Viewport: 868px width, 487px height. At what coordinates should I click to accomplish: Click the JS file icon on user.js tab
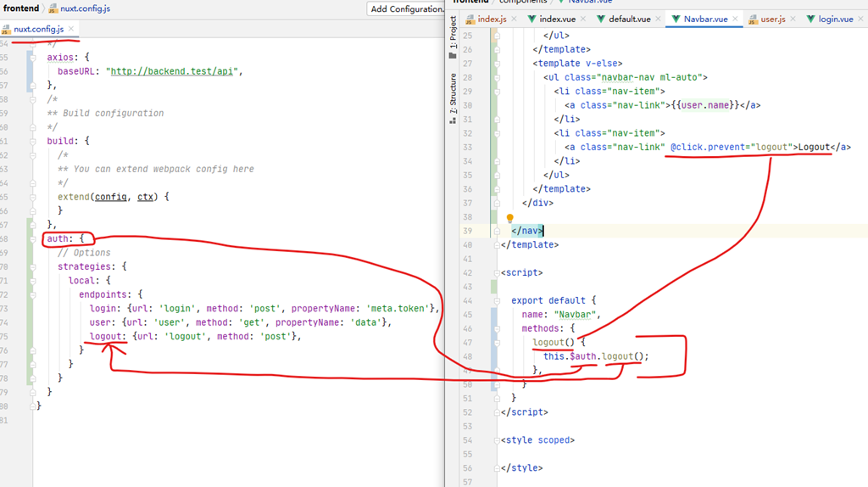tap(753, 20)
